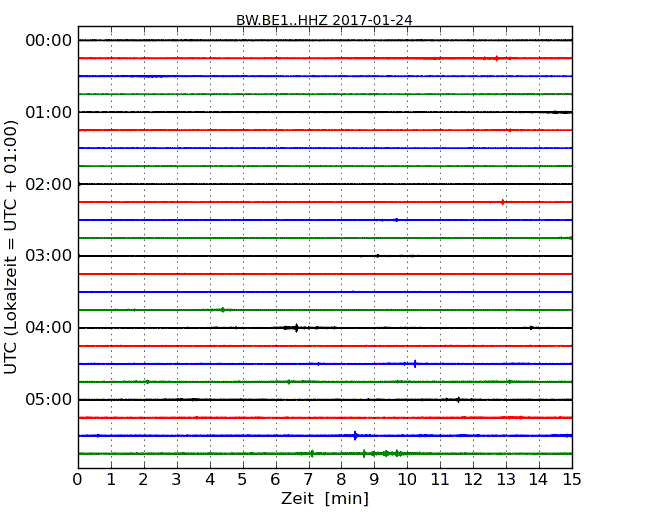This screenshot has width=650, height=520.
Task: Click the green event on the 03:45 trace near minute 4.4
Action: tap(223, 310)
